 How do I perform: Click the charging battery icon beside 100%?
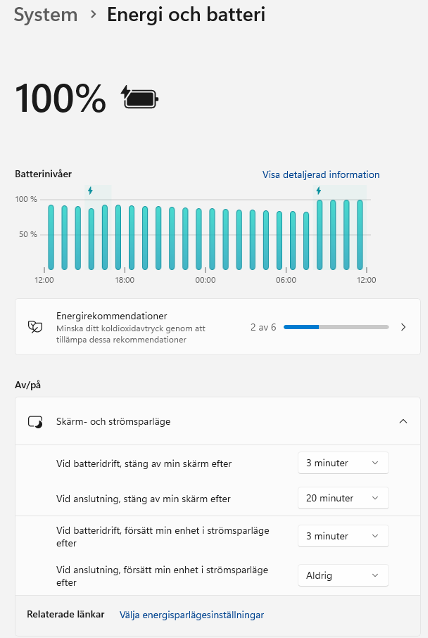click(x=140, y=98)
